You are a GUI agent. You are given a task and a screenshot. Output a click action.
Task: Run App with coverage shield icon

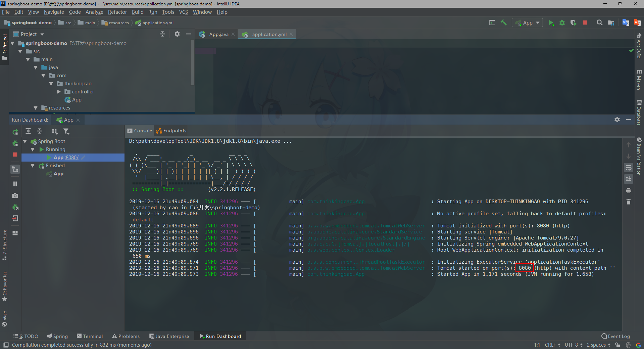click(574, 23)
